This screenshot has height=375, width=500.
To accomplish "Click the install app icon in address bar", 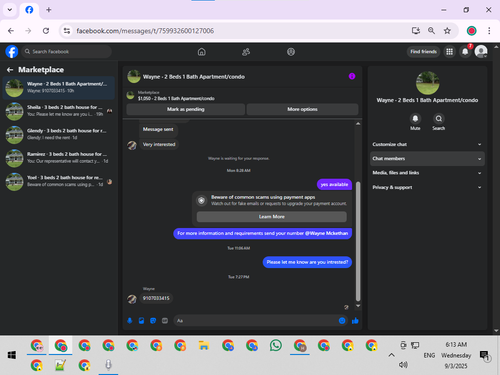I will click(416, 31).
